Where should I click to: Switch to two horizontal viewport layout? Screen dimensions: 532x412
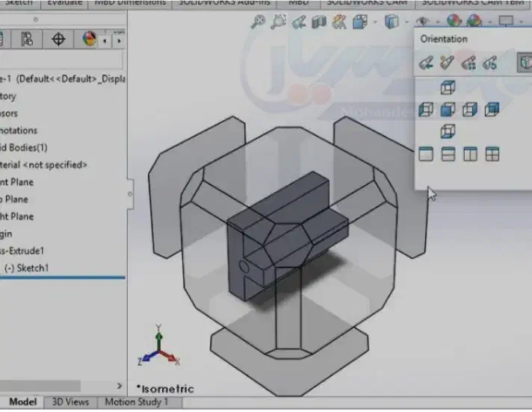coord(448,154)
